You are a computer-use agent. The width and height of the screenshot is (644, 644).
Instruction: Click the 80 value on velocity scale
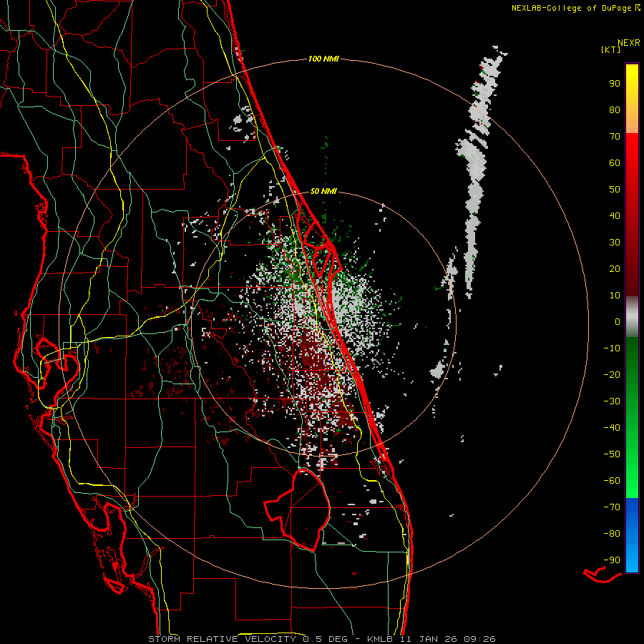click(615, 110)
